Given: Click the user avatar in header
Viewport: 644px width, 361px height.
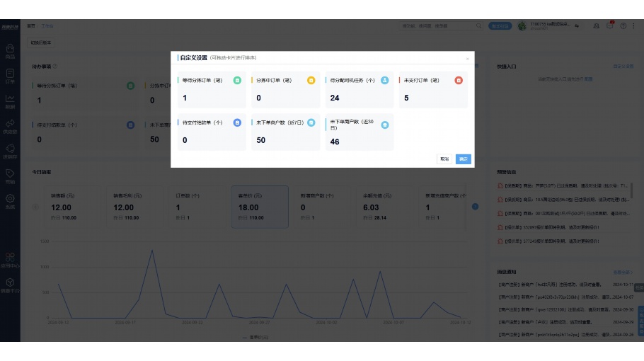Looking at the screenshot, I should coord(522,26).
